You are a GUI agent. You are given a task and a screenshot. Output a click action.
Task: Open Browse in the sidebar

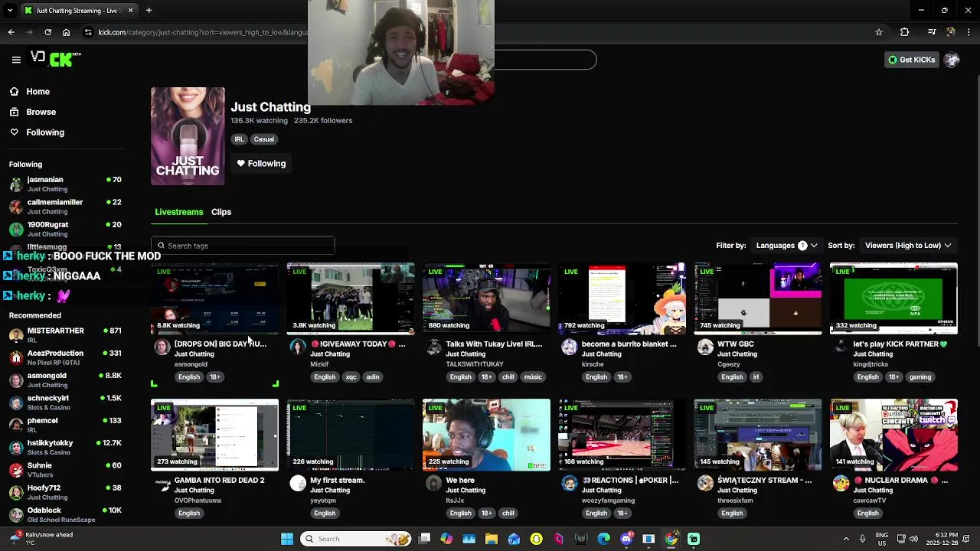(x=33, y=112)
